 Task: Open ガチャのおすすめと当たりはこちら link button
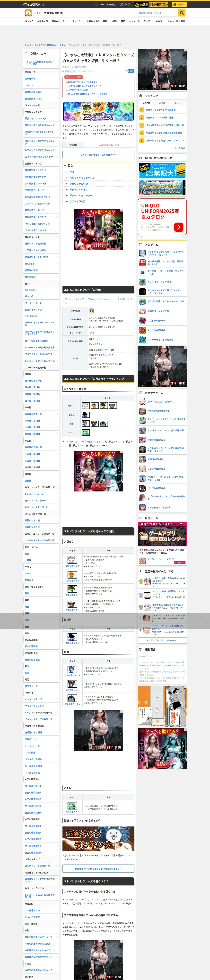tap(98, 155)
